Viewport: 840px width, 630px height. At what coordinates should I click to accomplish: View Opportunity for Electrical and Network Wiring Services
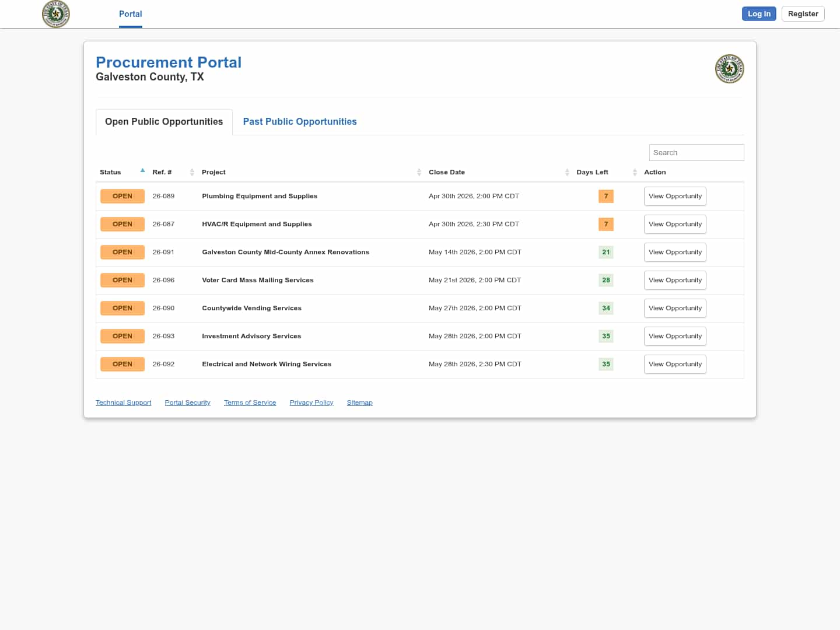point(675,364)
